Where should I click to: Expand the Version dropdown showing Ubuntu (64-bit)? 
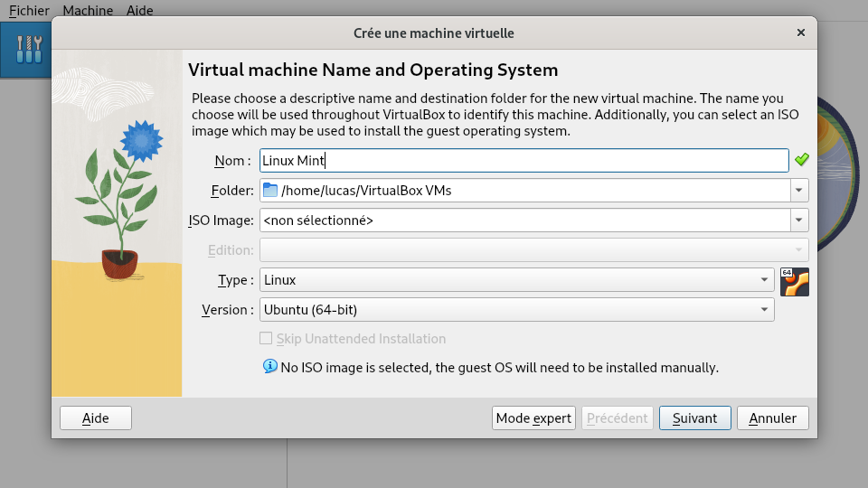[x=516, y=310]
